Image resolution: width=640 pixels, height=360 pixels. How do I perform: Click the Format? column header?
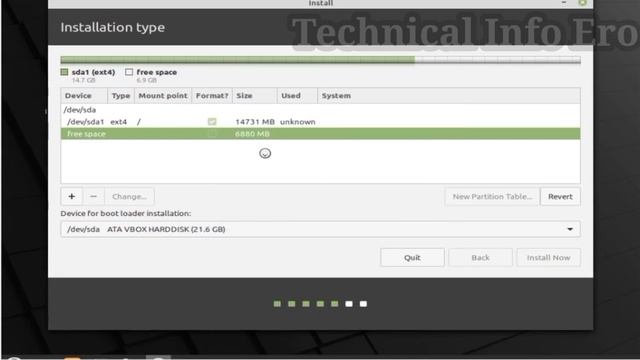tap(212, 96)
